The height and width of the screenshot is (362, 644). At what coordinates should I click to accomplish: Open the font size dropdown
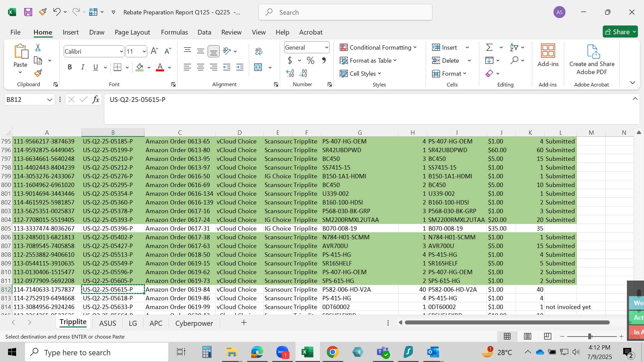(x=144, y=51)
